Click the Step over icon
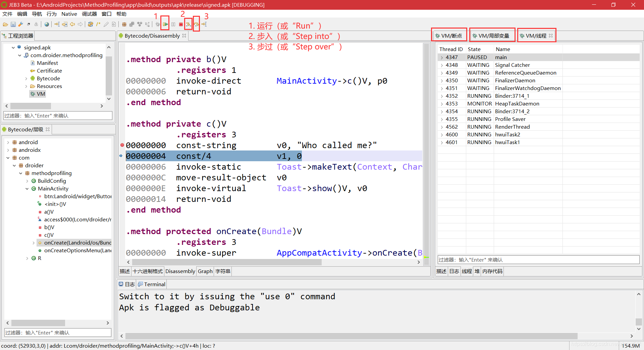The width and height of the screenshot is (644, 350). click(196, 24)
